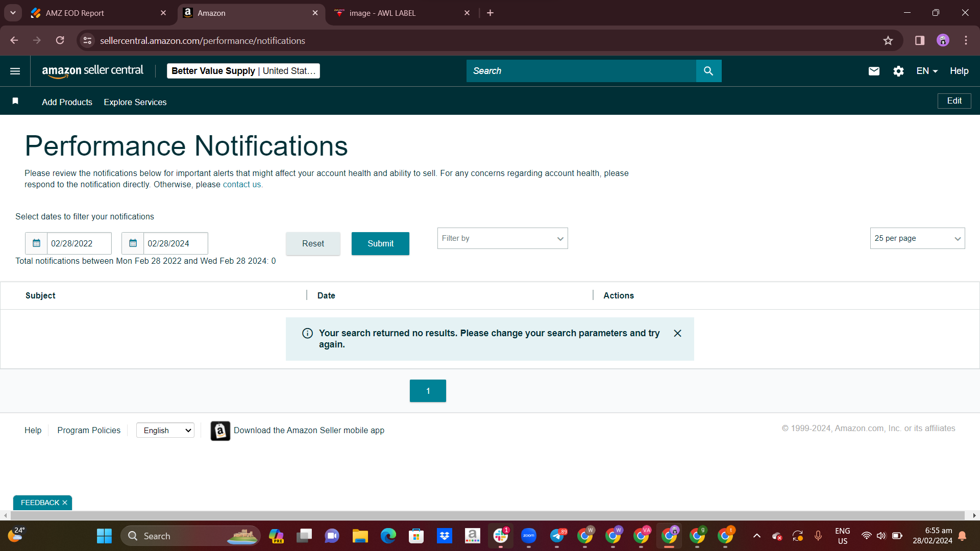Image resolution: width=980 pixels, height=551 pixels.
Task: Open the buyer messages envelope icon
Action: pyautogui.click(x=874, y=71)
